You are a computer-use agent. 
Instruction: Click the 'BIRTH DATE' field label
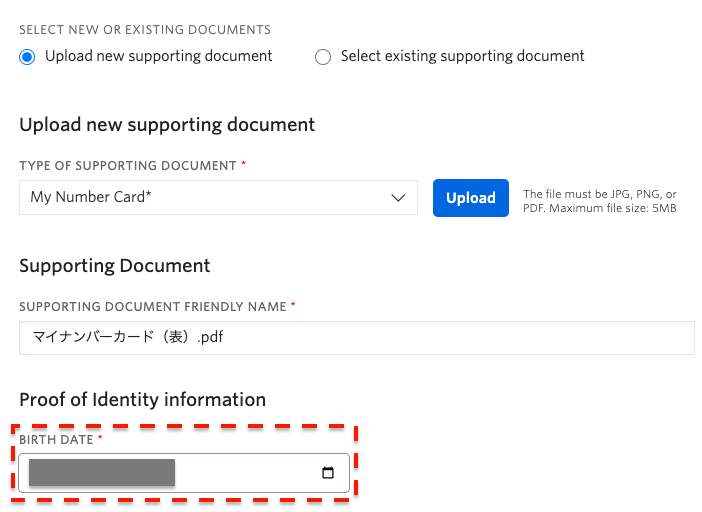56,440
